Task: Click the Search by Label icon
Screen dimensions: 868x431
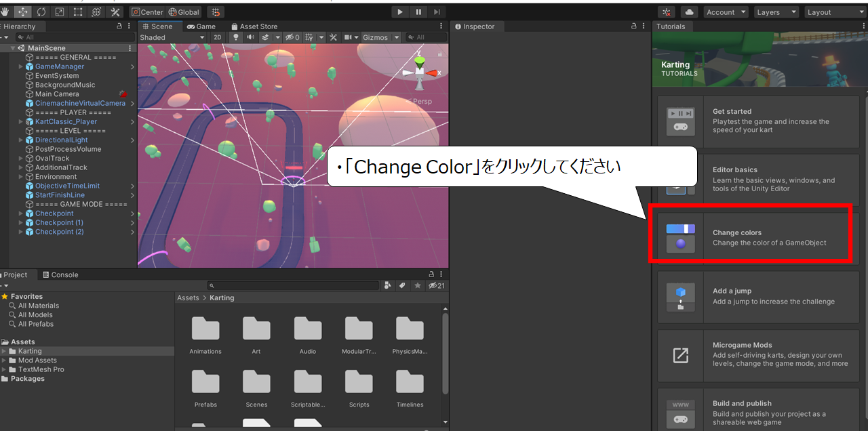Action: tap(402, 286)
